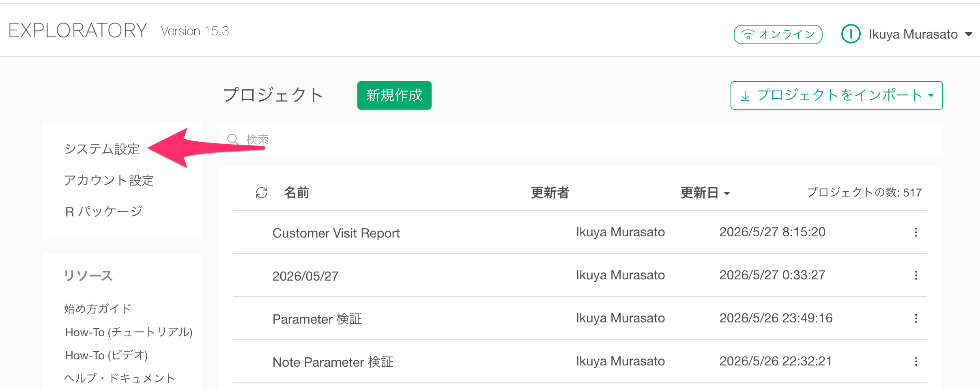Open three-dot menu for Note Parameter 検証
980x389 pixels.
pos(916,361)
